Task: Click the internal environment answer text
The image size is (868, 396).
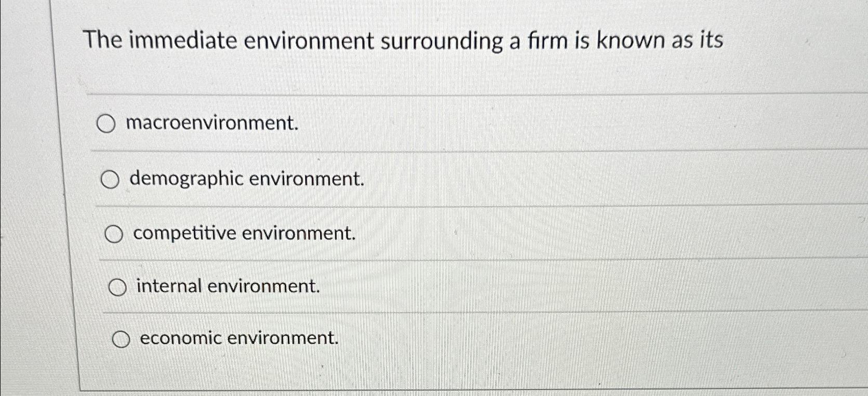Action: coord(226,286)
